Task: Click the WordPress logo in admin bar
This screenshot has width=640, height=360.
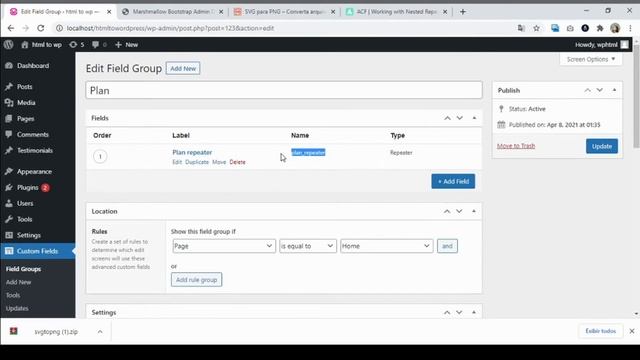Action: click(9, 44)
